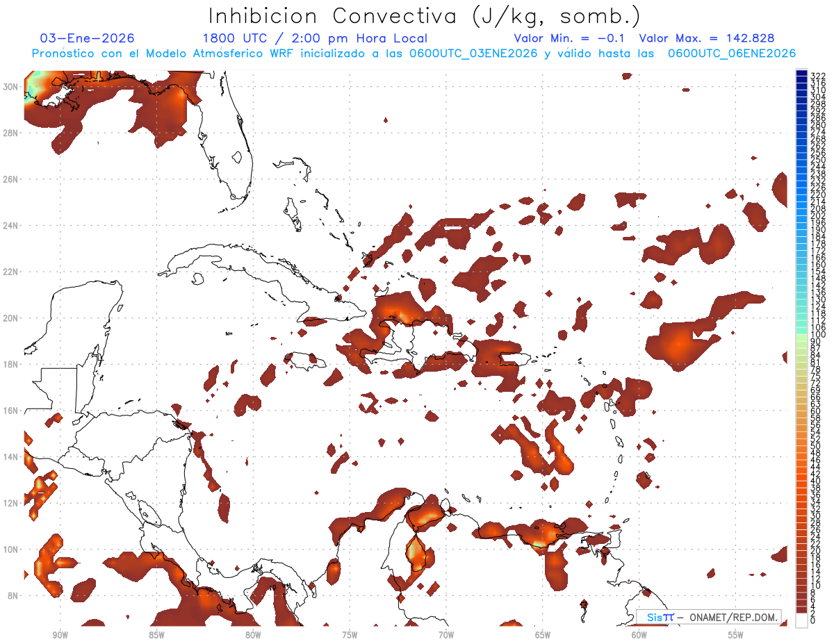
Task: Click the "70W" longitude label
Action: [x=446, y=635]
